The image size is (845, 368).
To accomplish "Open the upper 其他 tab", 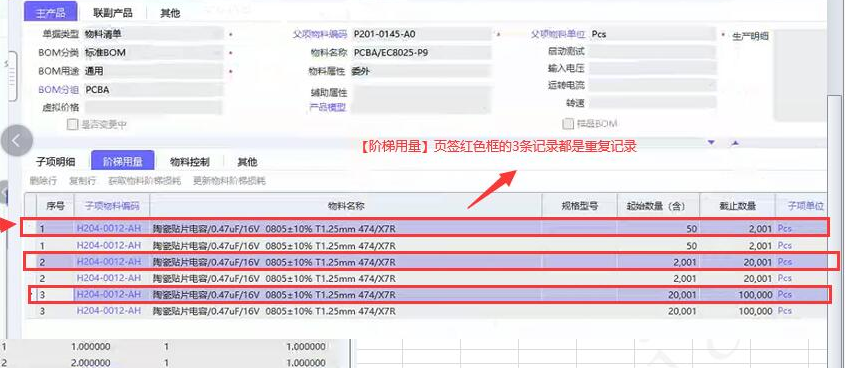I will tap(170, 12).
